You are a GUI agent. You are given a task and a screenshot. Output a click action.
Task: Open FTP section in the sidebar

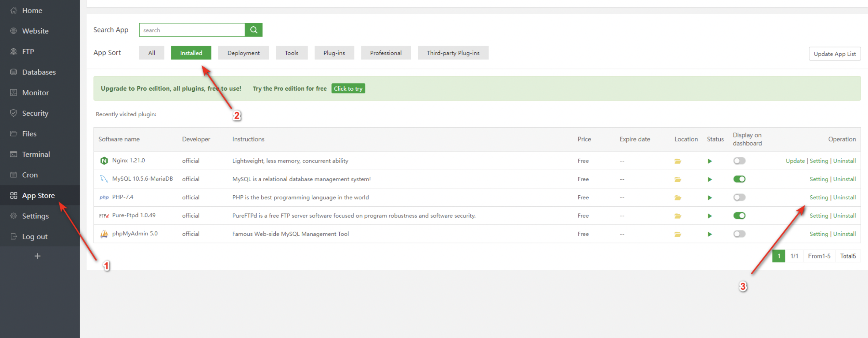pyautogui.click(x=28, y=51)
